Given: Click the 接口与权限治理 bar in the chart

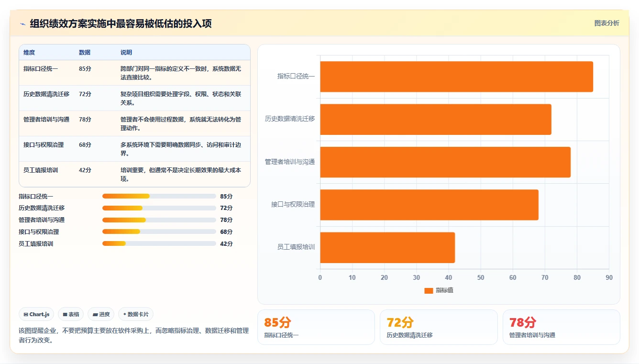Looking at the screenshot, I should (x=429, y=205).
